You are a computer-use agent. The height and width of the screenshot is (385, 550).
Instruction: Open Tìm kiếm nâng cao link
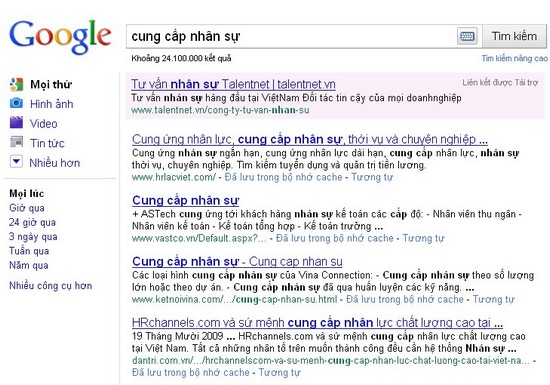[514, 58]
